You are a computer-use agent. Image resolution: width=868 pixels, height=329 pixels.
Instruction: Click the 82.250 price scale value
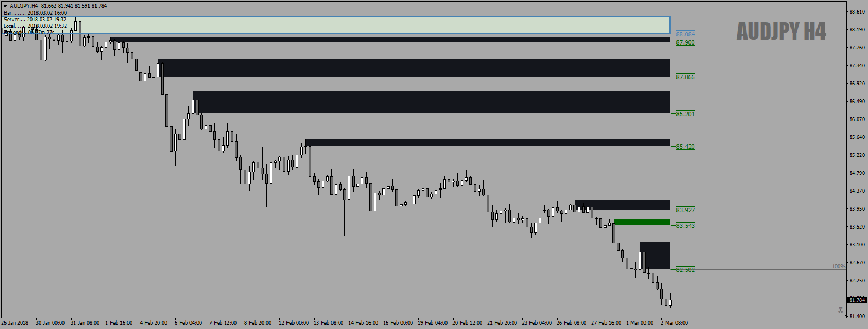857,281
